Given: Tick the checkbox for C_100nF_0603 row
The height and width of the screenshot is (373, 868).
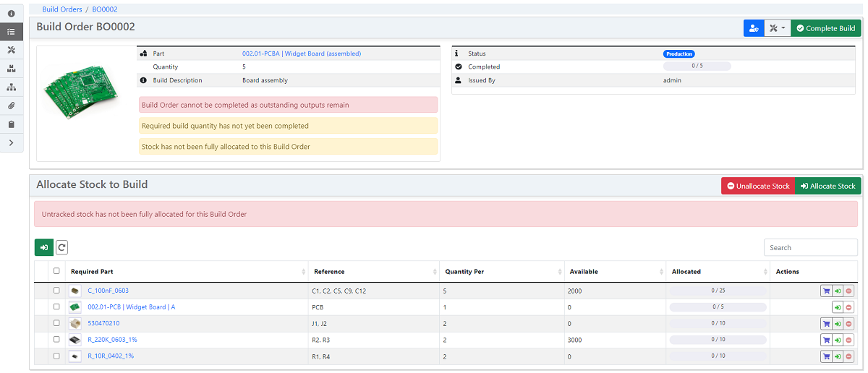Looking at the screenshot, I should click(x=56, y=291).
